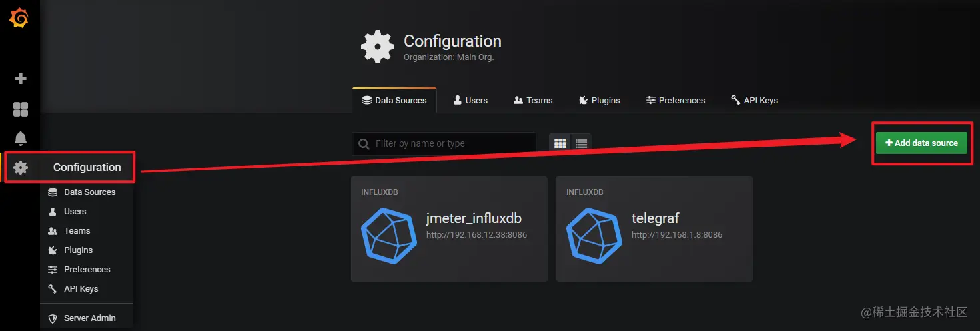Click Users person icon in submenu
Viewport: 980px width, 331px height.
[53, 212]
